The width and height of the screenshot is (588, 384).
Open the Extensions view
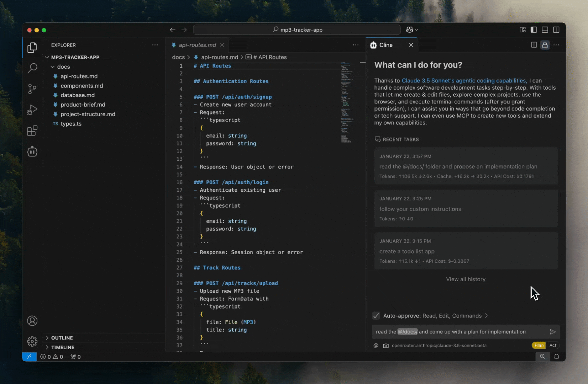click(32, 130)
